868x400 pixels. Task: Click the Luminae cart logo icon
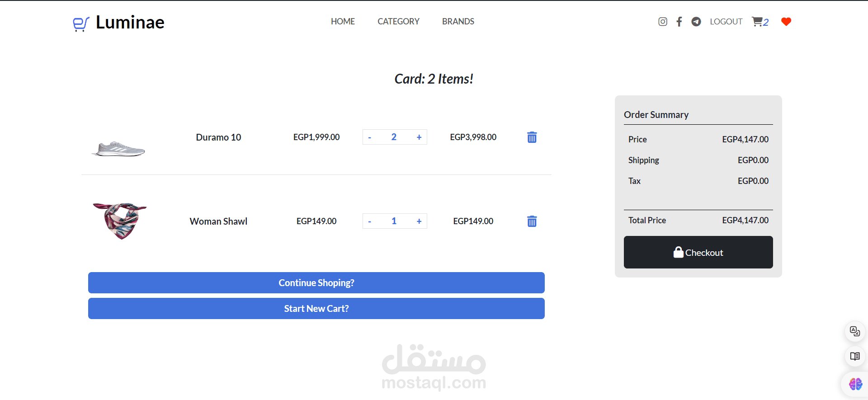click(x=81, y=24)
